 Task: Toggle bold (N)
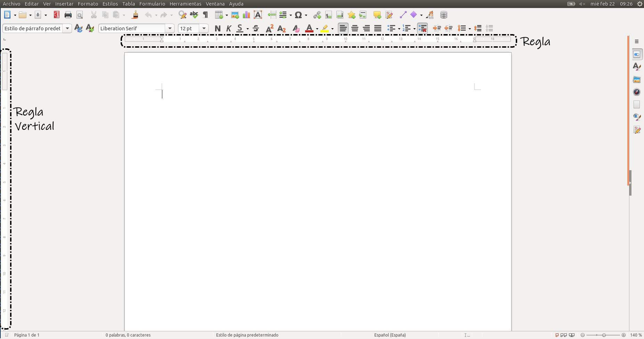coord(218,29)
